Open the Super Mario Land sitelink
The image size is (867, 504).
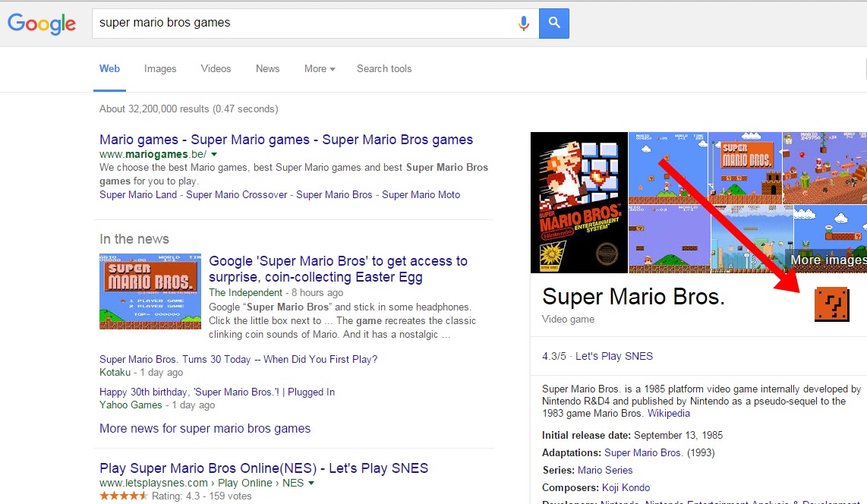tap(138, 194)
